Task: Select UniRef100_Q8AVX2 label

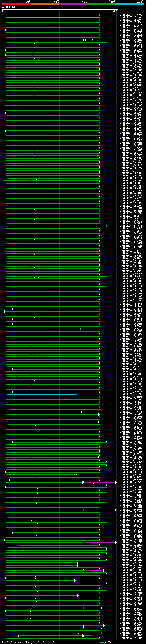Action: [131, 88]
